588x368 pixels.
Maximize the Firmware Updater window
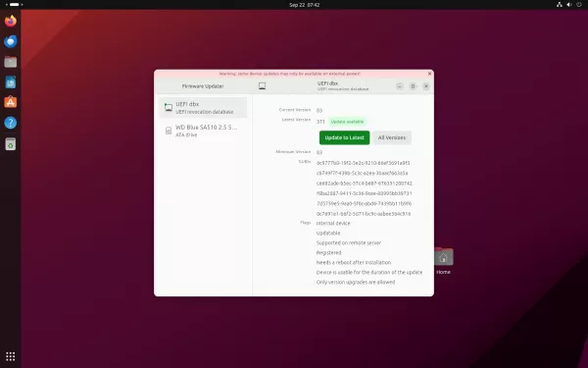413,86
